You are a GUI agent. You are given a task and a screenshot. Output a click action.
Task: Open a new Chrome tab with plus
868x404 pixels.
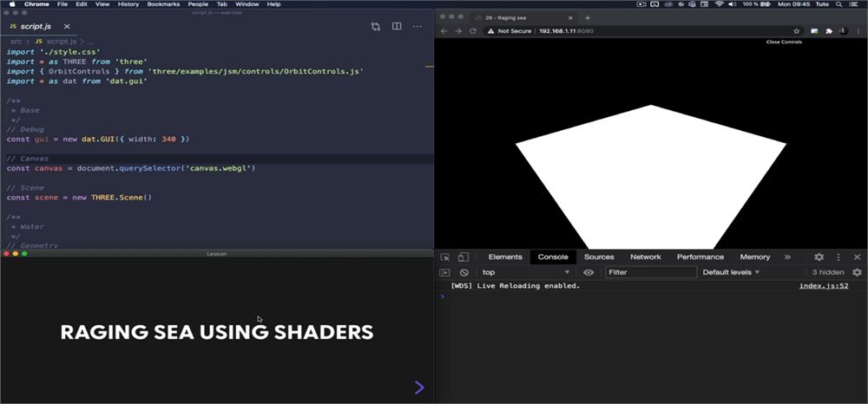pyautogui.click(x=588, y=17)
